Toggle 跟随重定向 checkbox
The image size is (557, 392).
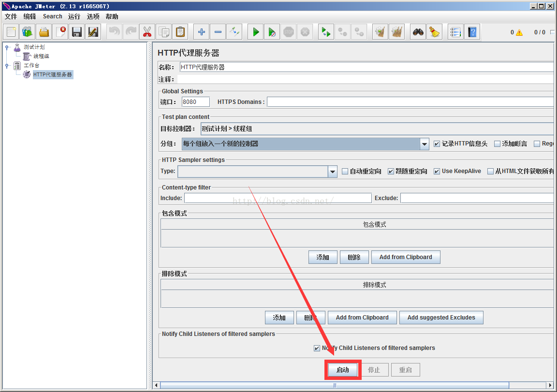[x=391, y=172]
